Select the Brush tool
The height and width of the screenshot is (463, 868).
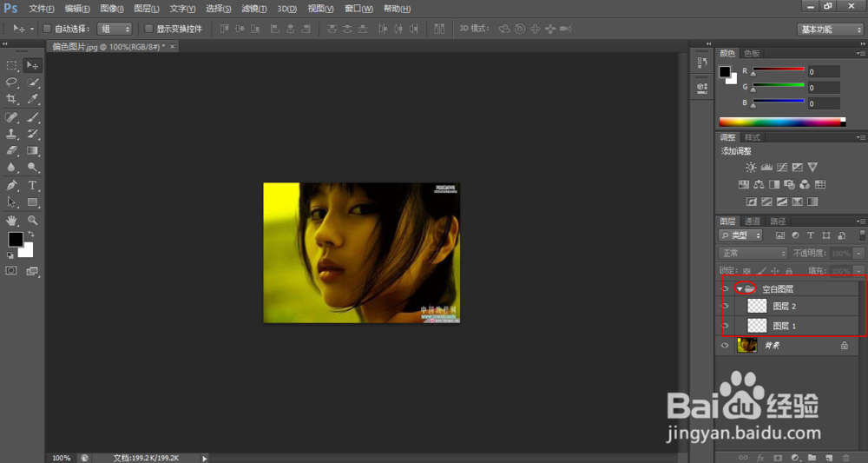tap(32, 117)
